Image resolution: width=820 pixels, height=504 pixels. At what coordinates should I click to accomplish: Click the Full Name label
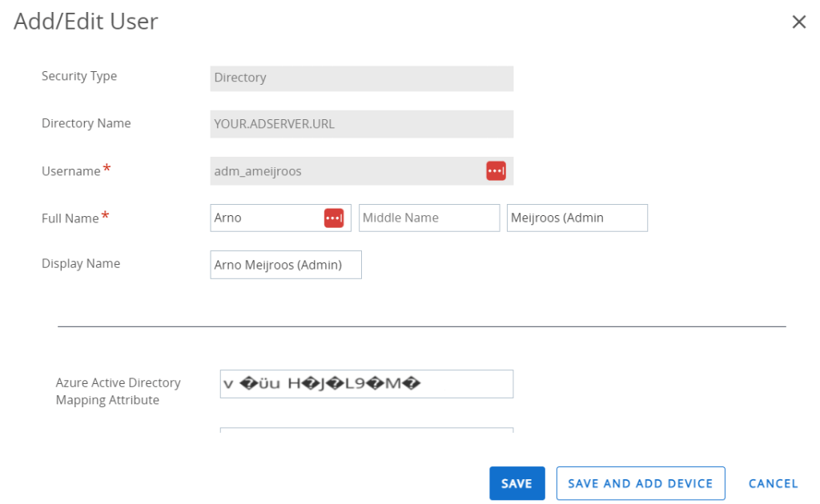click(70, 218)
